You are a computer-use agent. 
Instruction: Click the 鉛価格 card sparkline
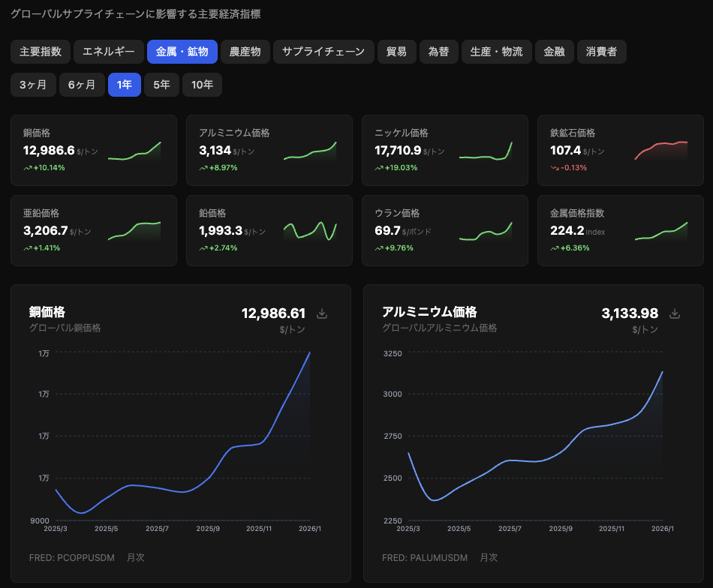coord(310,231)
